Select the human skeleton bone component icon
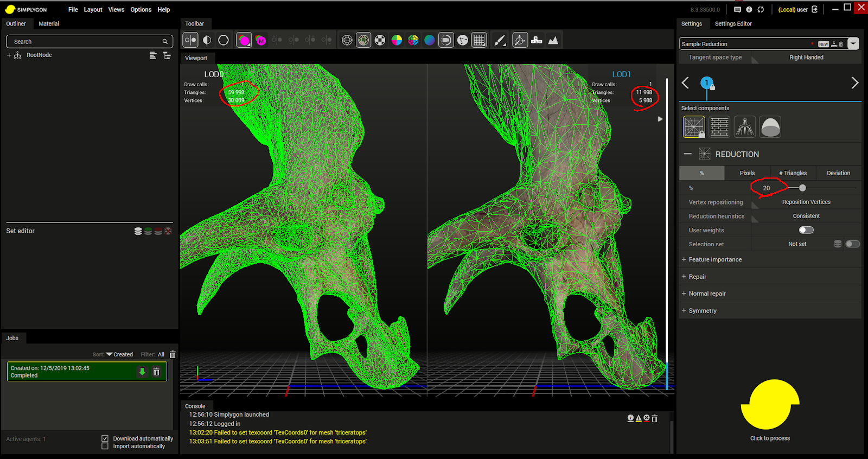 tap(745, 127)
